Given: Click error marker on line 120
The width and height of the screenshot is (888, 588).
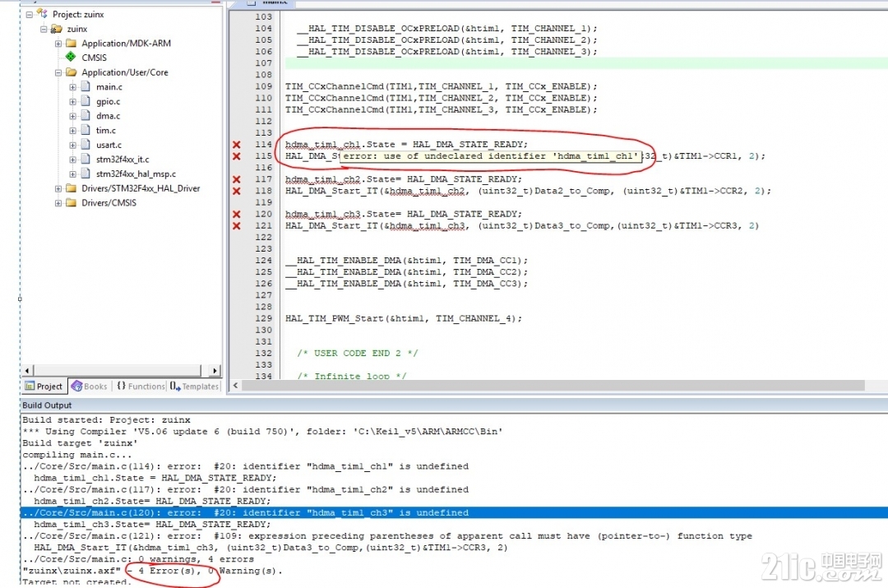Looking at the screenshot, I should pos(237,214).
